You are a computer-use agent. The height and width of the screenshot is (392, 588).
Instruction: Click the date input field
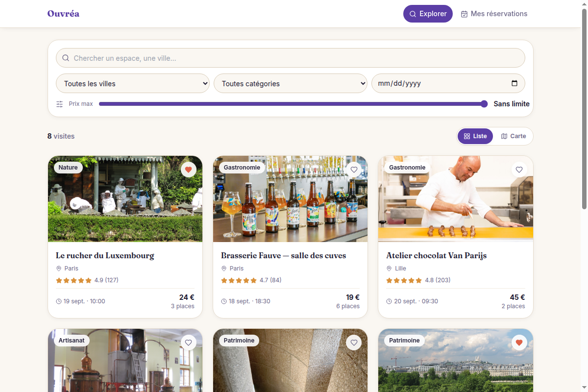(448, 83)
